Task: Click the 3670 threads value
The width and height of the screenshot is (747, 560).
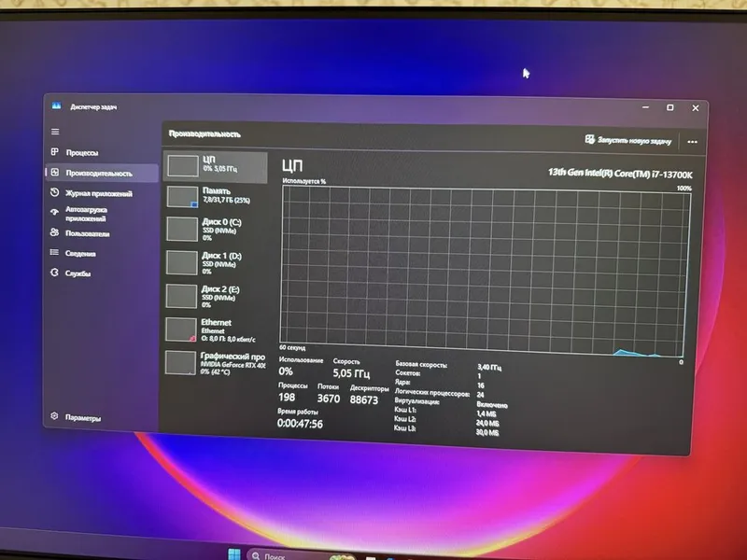Action: [x=329, y=399]
